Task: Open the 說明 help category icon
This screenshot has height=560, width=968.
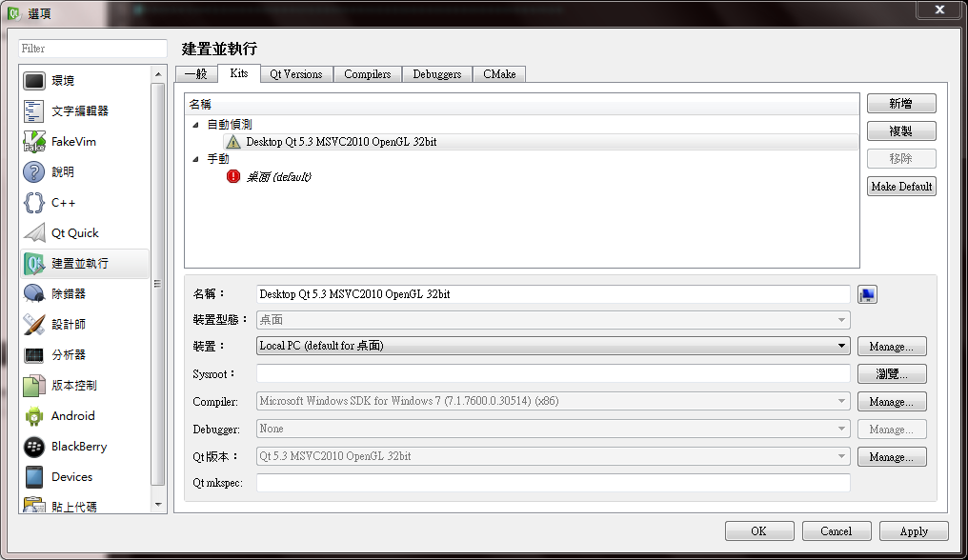Action: click(34, 171)
